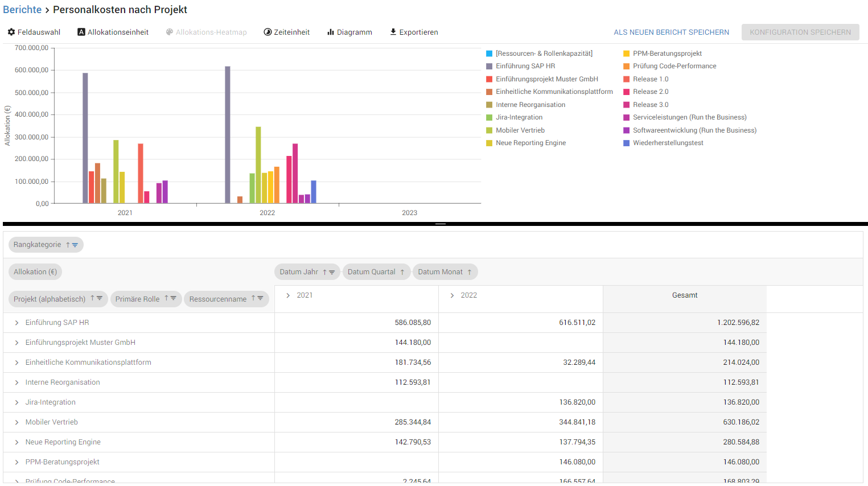Screen dimensions: 868x486
Task: Toggle Einheitliche Kommunikationsplattform legend swatch
Action: coord(489,92)
